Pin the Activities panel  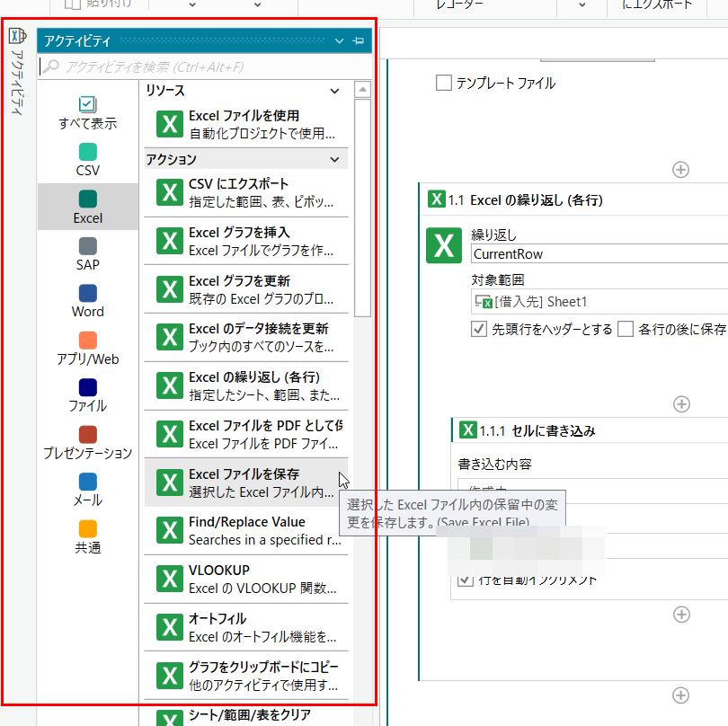click(x=358, y=40)
